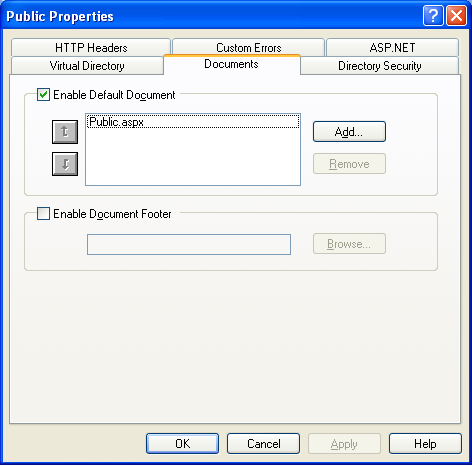
Task: Select the Virtual Directory tab
Action: (x=87, y=65)
